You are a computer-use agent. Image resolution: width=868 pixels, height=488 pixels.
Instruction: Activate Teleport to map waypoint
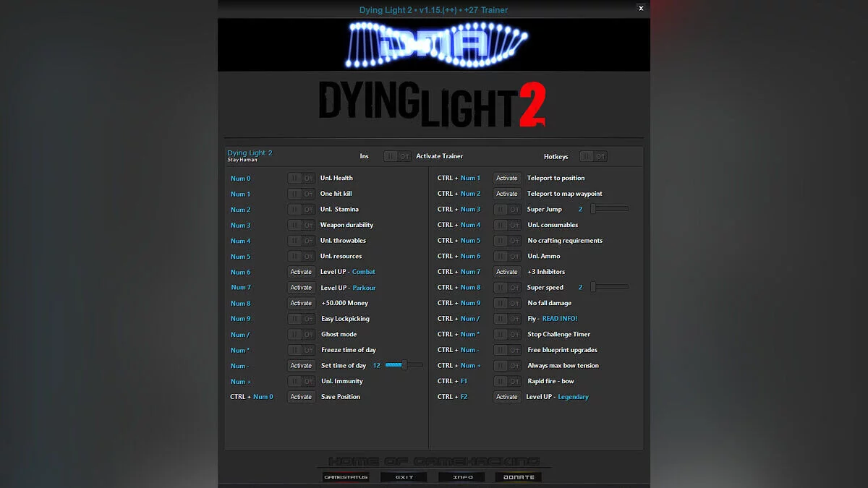(507, 193)
